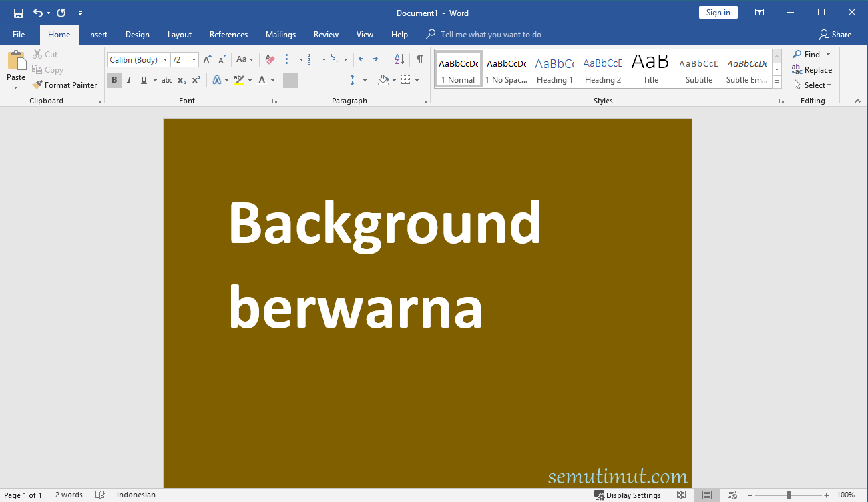Click the Increase Indent icon

tap(379, 59)
